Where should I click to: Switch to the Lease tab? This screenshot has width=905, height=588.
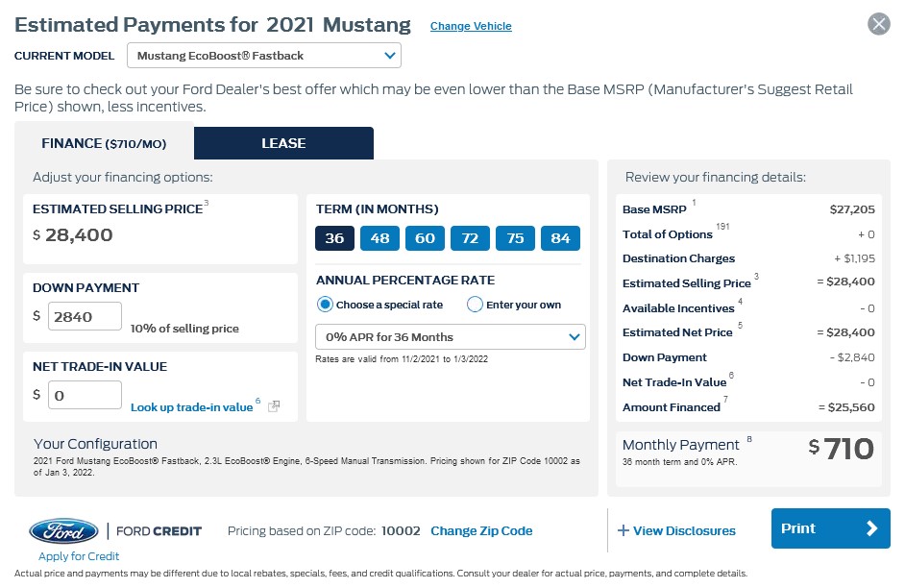(283, 143)
